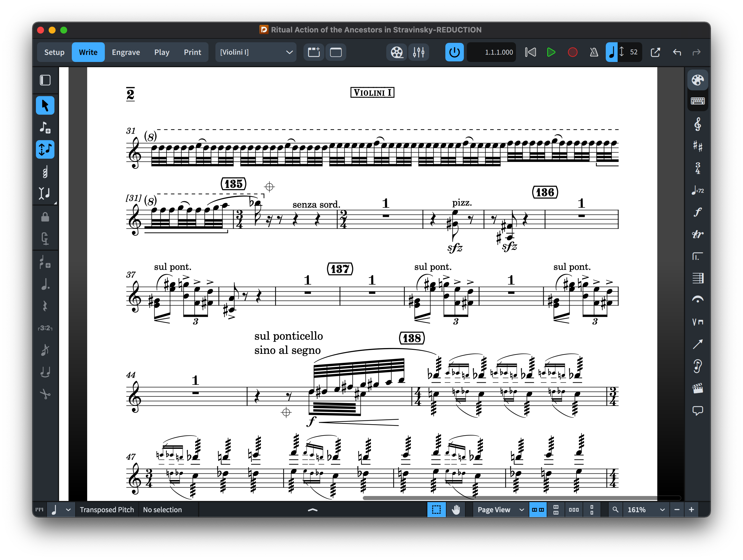Open the Time Signatures panel
The width and height of the screenshot is (743, 560).
pos(697,168)
